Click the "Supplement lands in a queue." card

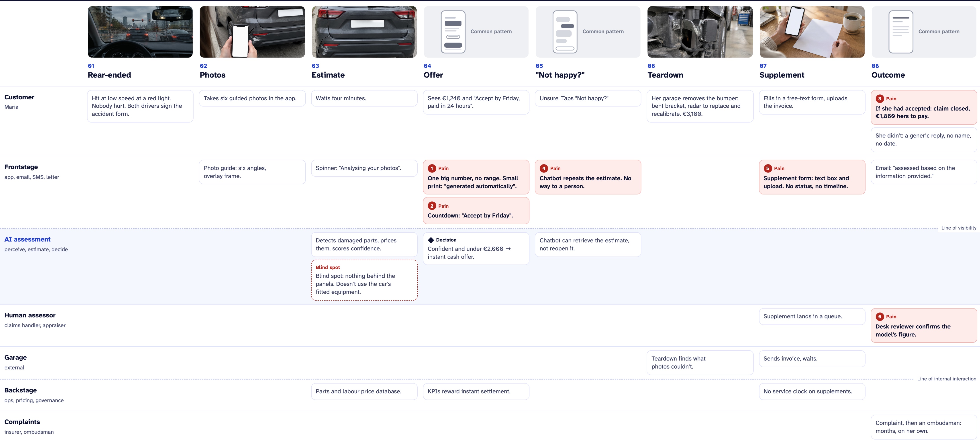(812, 316)
